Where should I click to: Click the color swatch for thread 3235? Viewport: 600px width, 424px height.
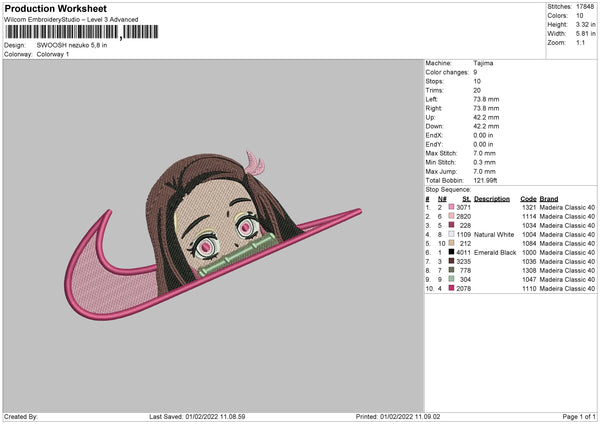click(451, 261)
